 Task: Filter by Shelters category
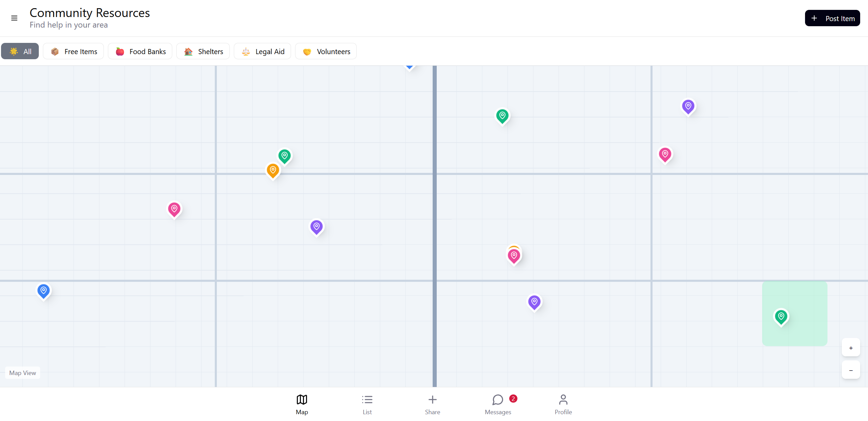click(x=203, y=51)
